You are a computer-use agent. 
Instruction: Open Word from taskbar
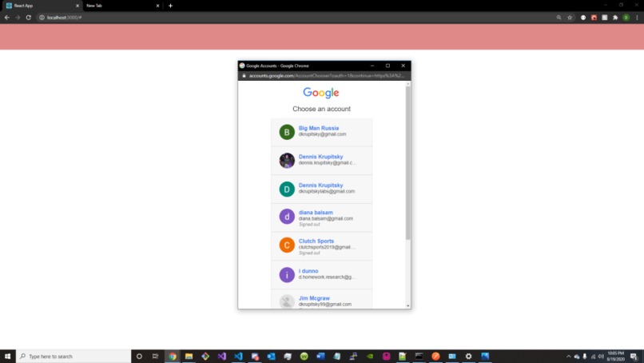[320, 356]
